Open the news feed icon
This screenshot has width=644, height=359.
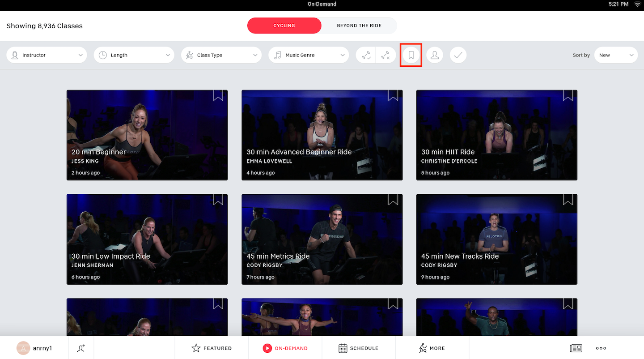[x=576, y=348]
